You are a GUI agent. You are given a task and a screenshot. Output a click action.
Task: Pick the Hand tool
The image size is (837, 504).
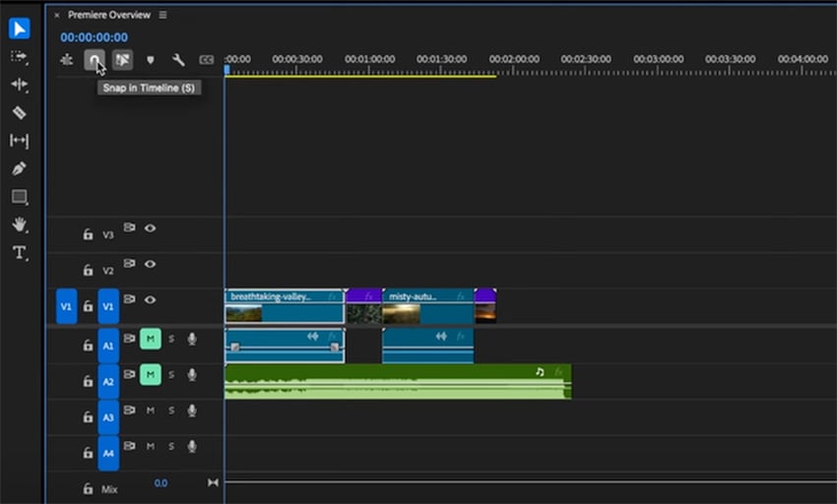19,224
